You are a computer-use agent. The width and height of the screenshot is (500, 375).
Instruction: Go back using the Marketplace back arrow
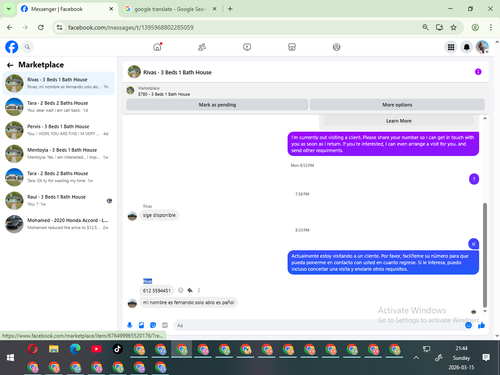point(10,65)
